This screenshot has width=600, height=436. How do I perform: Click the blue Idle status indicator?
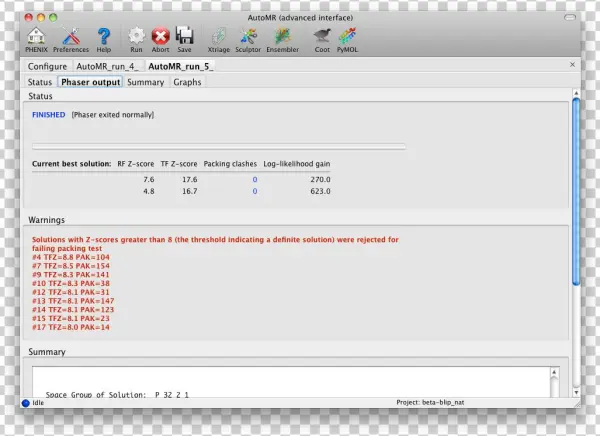[x=26, y=403]
